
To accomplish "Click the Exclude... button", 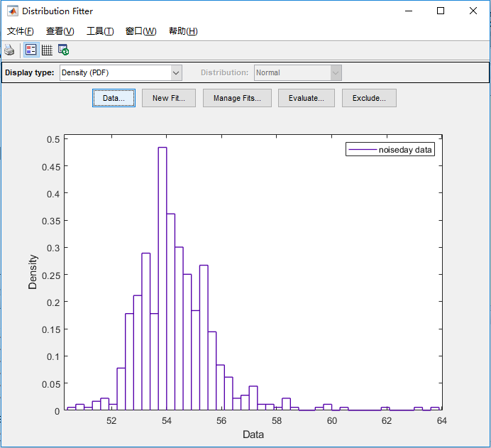I will click(369, 98).
